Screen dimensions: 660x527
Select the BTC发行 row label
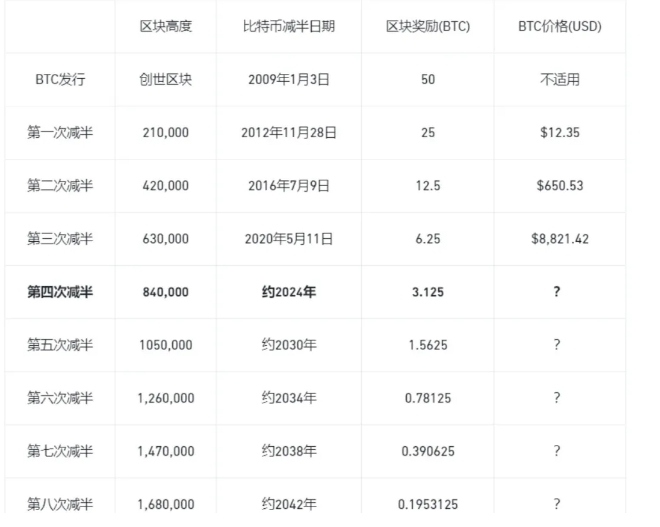60,80
